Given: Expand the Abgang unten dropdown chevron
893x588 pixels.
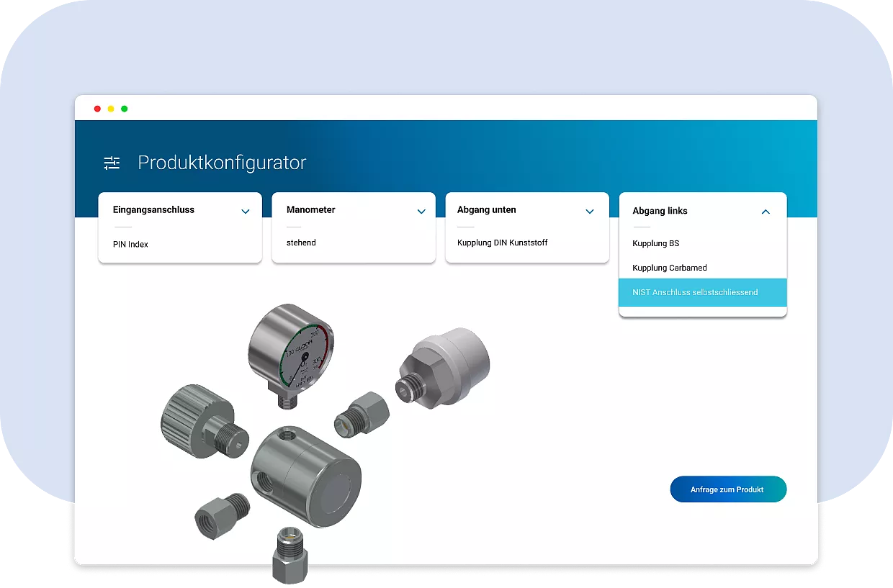Looking at the screenshot, I should coord(589,212).
